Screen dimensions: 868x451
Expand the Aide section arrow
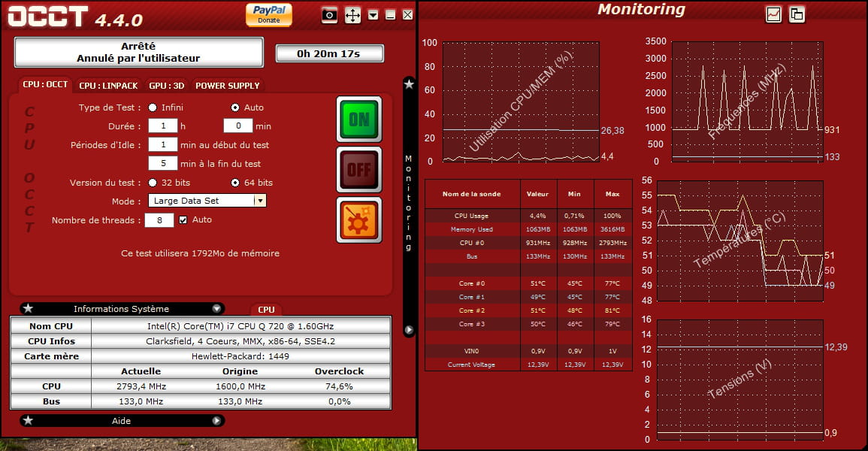coord(216,421)
